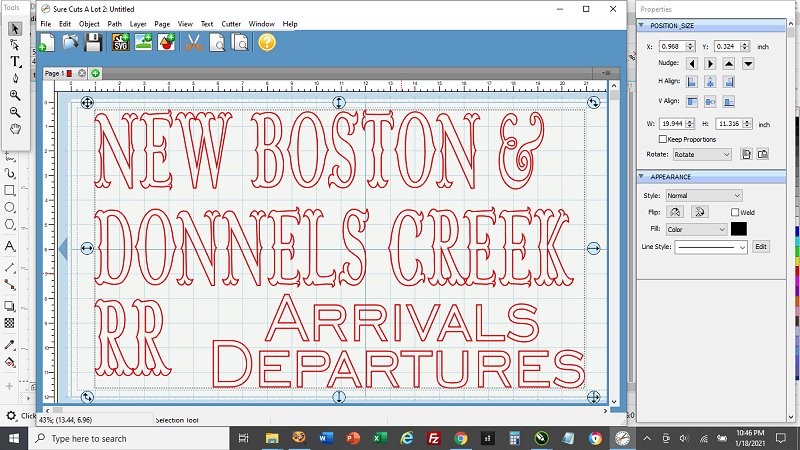Click the scissors Cut icon in toolbar
The image size is (800, 450).
point(193,42)
